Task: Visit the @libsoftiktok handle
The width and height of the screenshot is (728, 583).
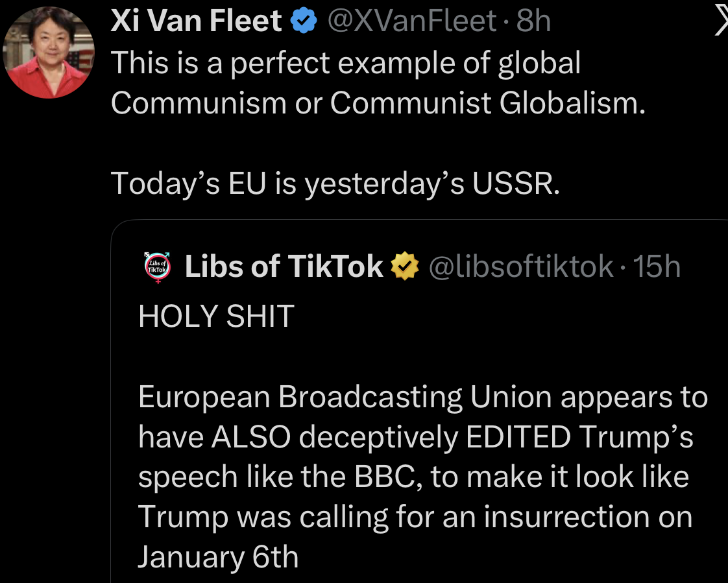Action: tap(521, 267)
